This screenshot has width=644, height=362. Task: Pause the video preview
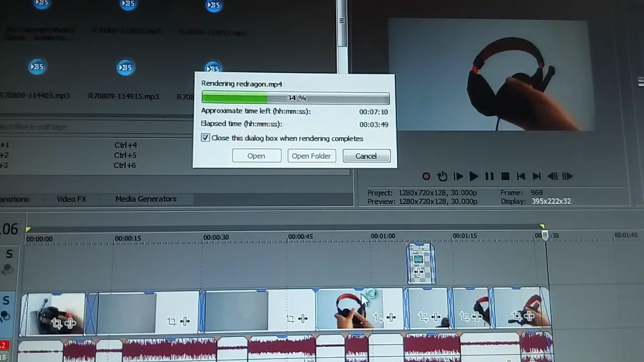click(x=489, y=176)
